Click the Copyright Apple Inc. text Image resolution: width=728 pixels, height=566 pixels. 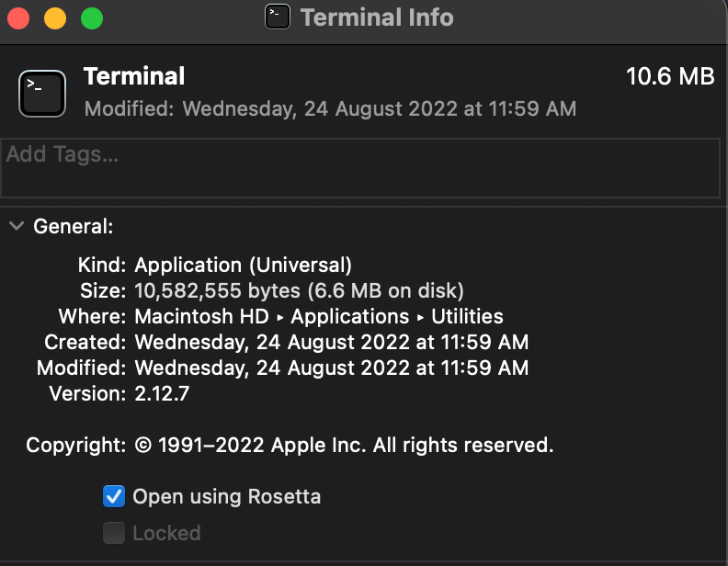click(344, 446)
